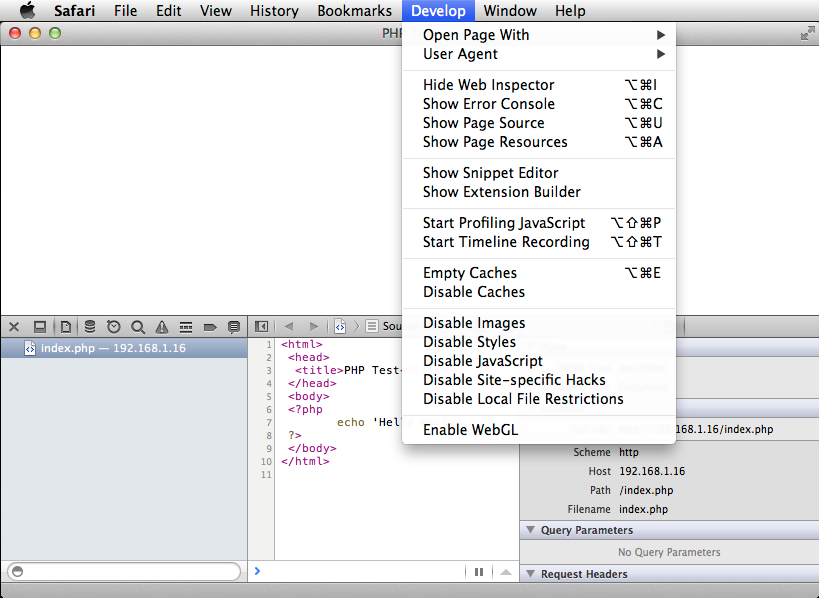Choose Show Extension Builder
This screenshot has width=819, height=598.
point(539,192)
